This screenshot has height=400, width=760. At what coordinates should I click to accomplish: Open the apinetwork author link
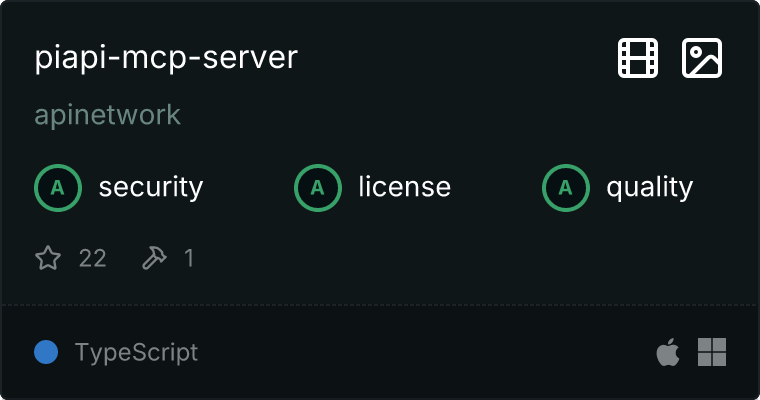[x=107, y=115]
